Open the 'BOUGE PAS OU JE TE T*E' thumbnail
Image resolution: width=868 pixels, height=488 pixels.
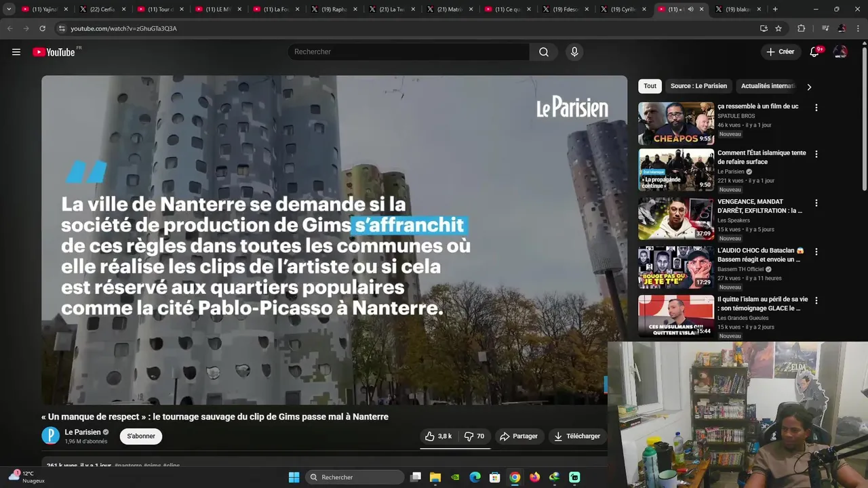[x=676, y=268]
